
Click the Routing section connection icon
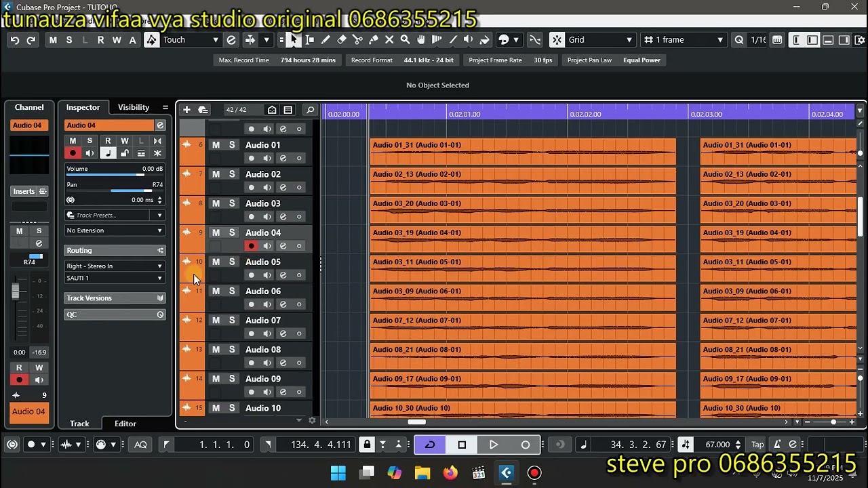pos(160,251)
